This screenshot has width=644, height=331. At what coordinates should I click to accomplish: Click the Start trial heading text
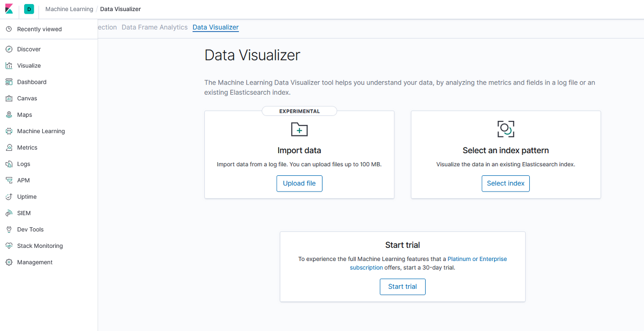[x=403, y=245]
